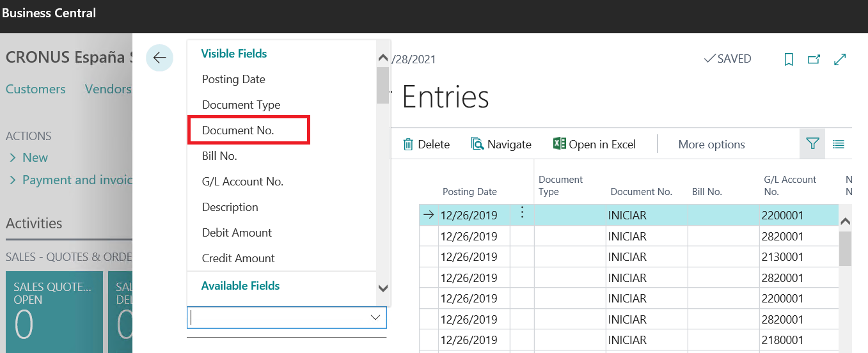This screenshot has height=353, width=868.
Task: Sort by Document No. column header
Action: tap(641, 192)
